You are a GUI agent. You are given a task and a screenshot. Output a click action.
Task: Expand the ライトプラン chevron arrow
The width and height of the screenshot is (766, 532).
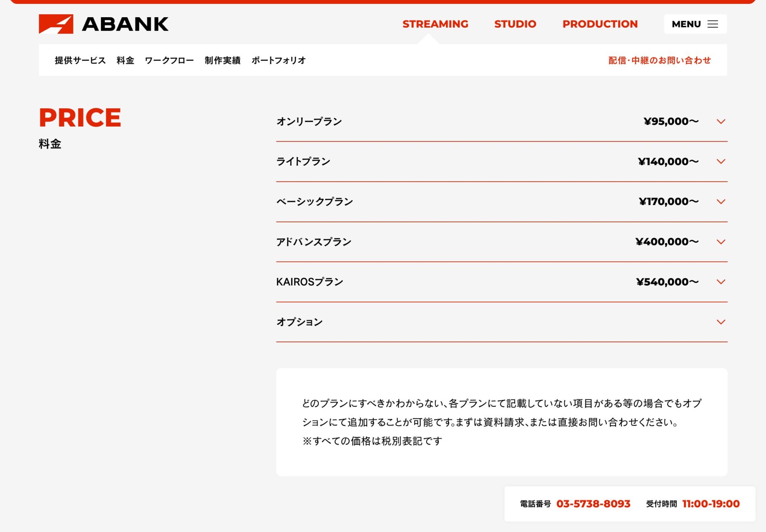tap(721, 162)
